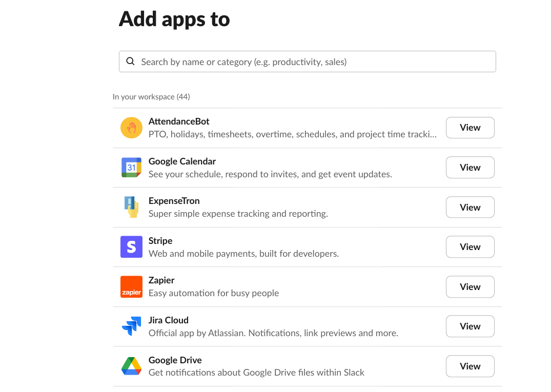551x392 pixels.
Task: Click the Zapier description text
Action: 214,293
